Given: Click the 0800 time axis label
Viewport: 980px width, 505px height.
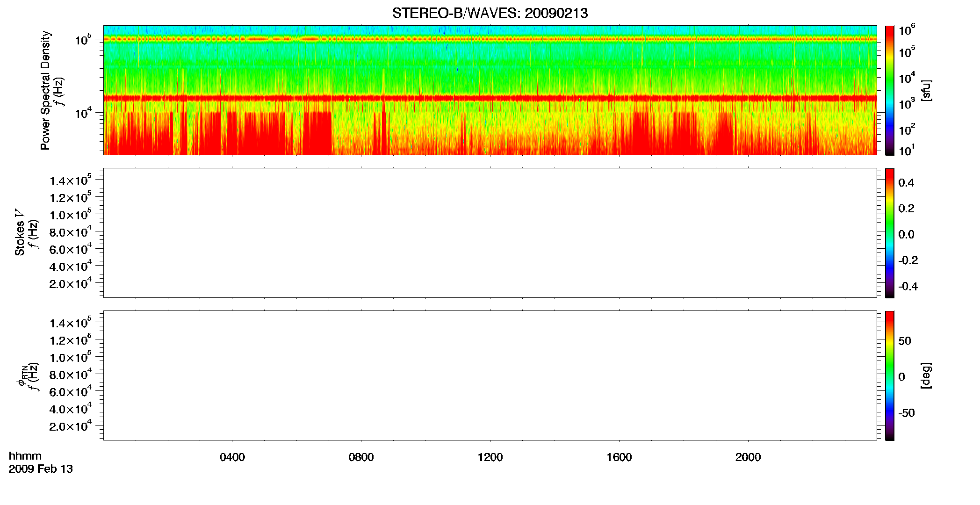Looking at the screenshot, I should point(361,457).
